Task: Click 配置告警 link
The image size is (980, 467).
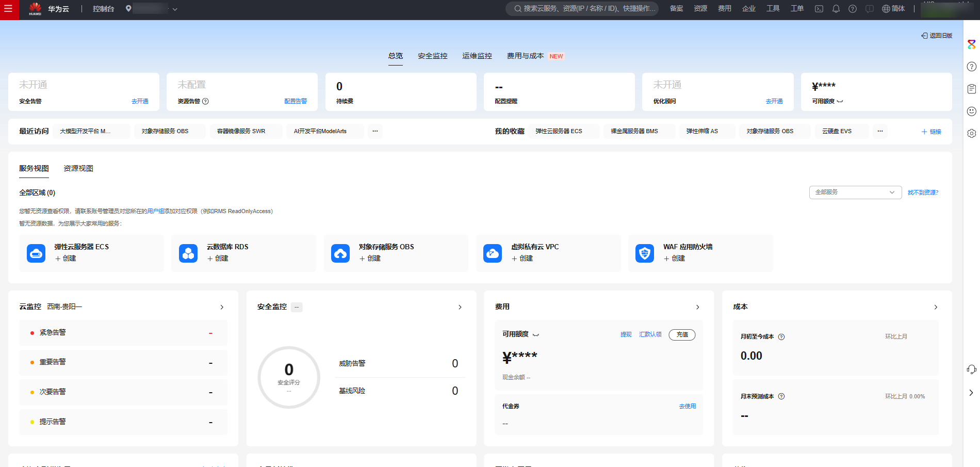Action: (296, 101)
